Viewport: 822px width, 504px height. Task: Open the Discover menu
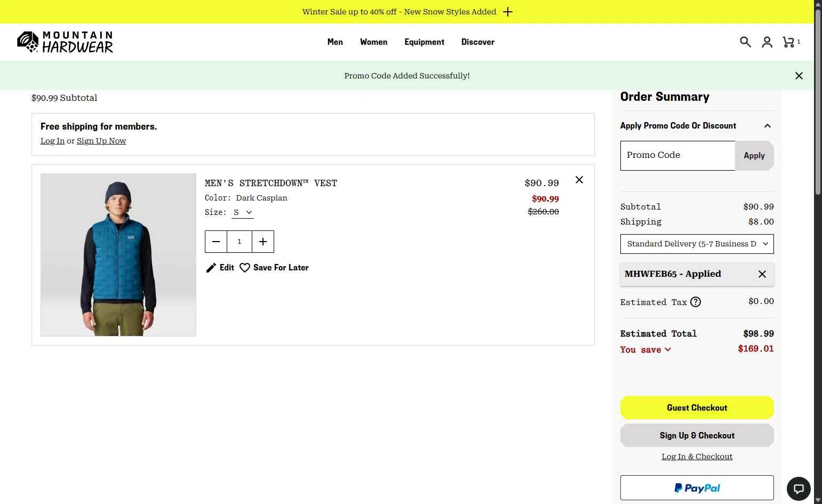coord(478,42)
